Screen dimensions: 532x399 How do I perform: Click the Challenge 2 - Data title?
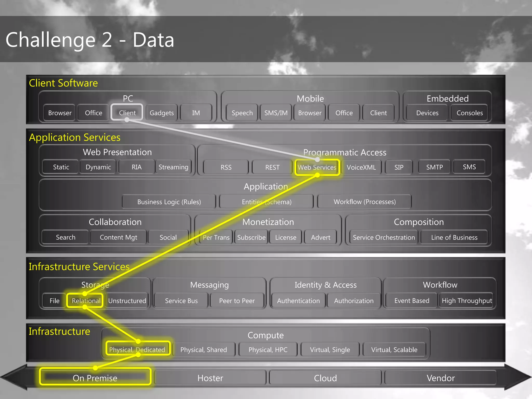click(x=90, y=40)
